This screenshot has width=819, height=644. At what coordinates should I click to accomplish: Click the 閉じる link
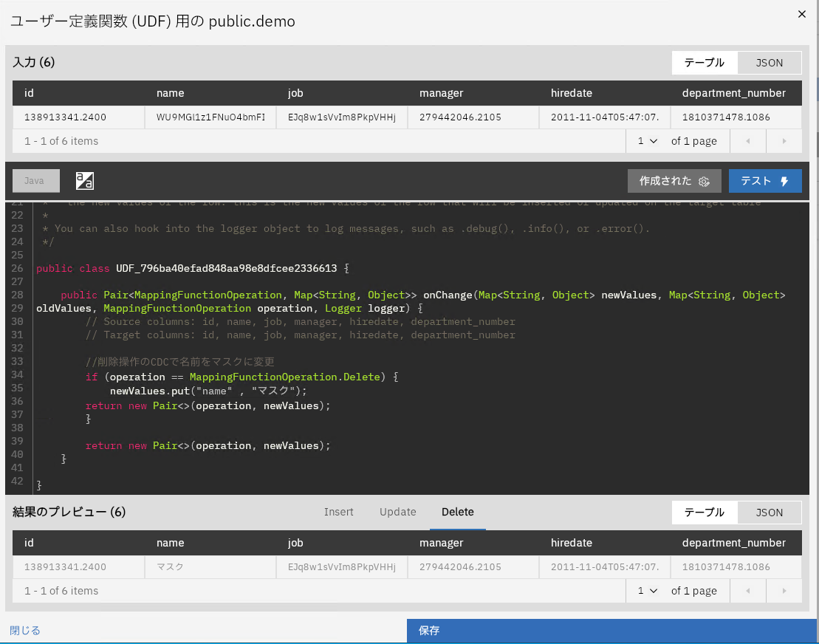(25, 631)
